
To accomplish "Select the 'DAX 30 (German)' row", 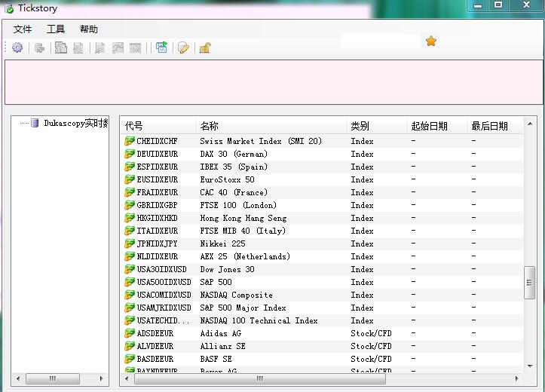I will point(322,154).
